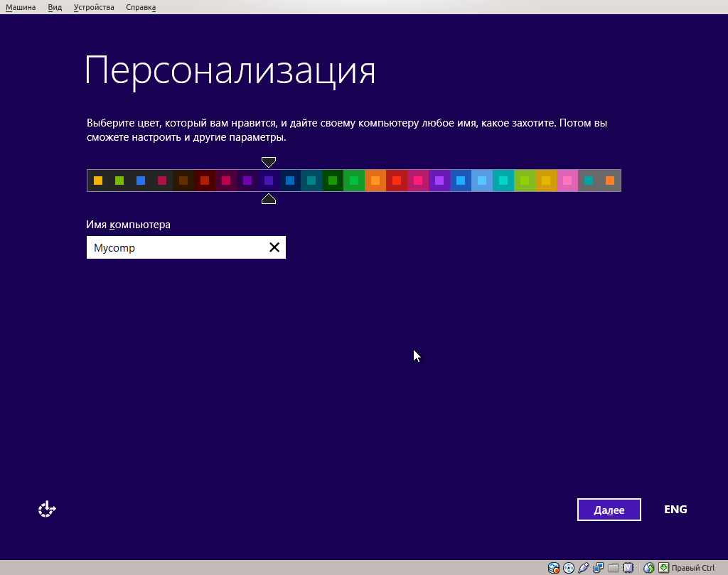Viewport: 728px width, 575px height.
Task: Open the Машина menu
Action: [21, 7]
